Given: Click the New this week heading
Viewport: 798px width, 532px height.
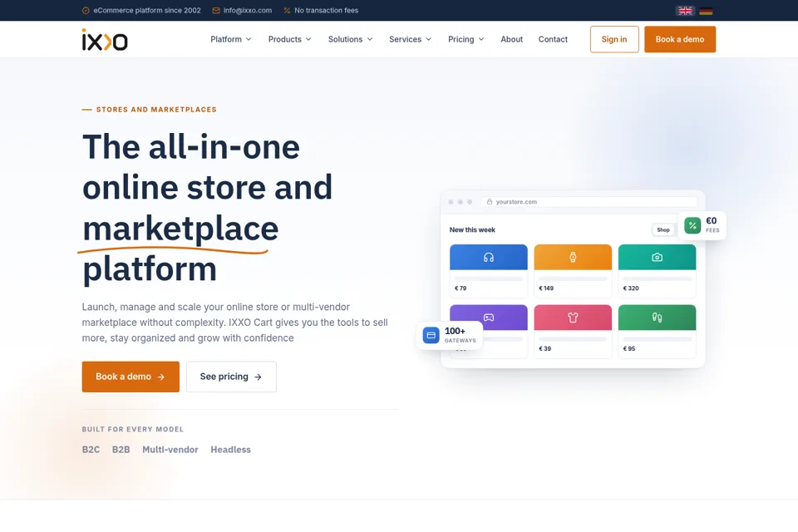Looking at the screenshot, I should 472,229.
